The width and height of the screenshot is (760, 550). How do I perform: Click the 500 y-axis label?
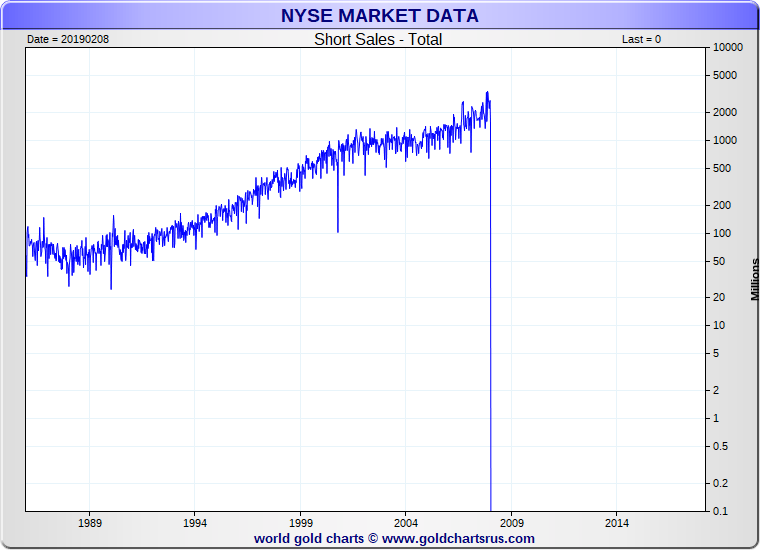[x=722, y=168]
